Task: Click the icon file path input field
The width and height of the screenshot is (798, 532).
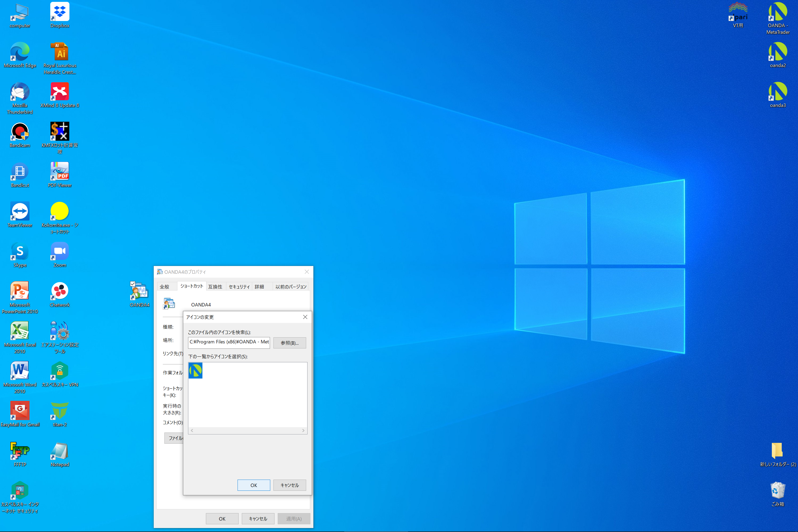Action: [x=229, y=342]
